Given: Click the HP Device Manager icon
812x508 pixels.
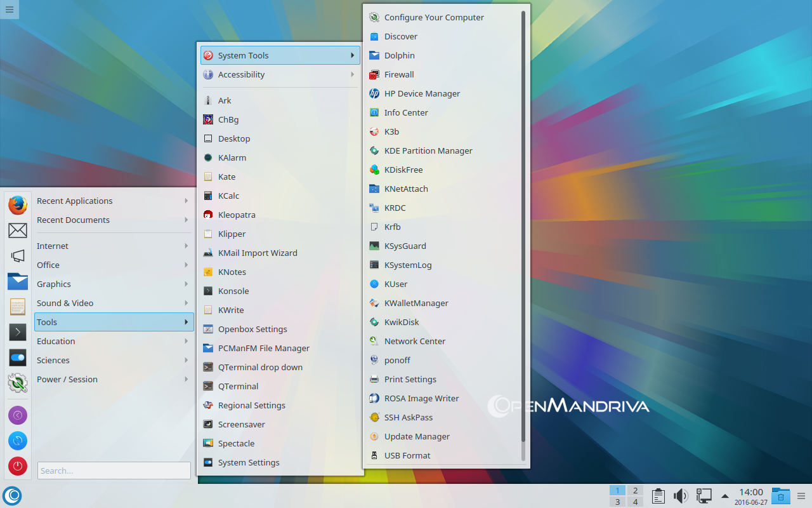Looking at the screenshot, I should (374, 93).
